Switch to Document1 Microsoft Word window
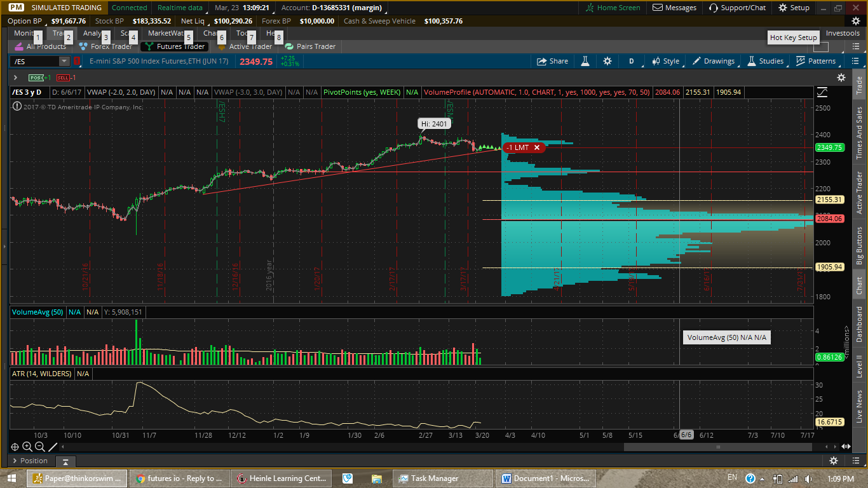Screen dimensions: 868x488 coord(546,478)
